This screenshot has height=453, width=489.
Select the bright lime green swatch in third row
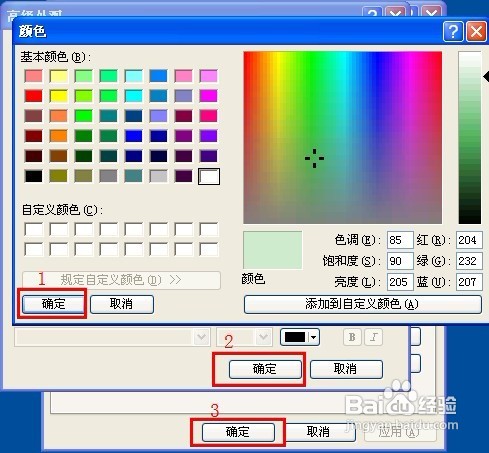(x=84, y=116)
